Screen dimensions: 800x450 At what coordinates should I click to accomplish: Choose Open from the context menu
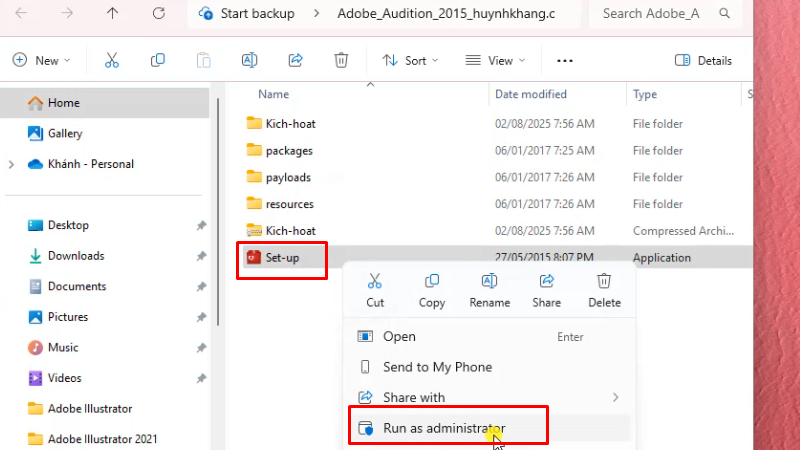[x=490, y=337]
